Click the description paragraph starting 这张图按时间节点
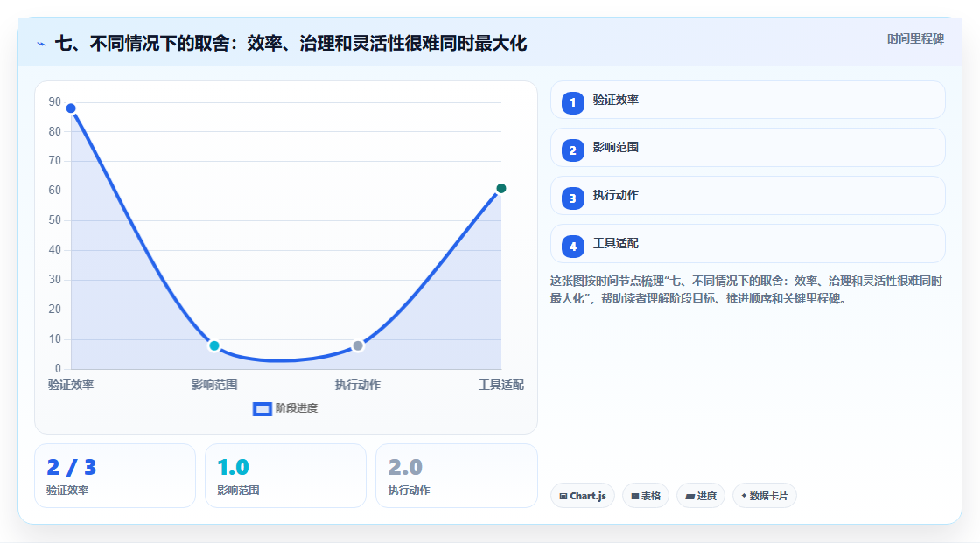The width and height of the screenshot is (980, 543). [746, 290]
